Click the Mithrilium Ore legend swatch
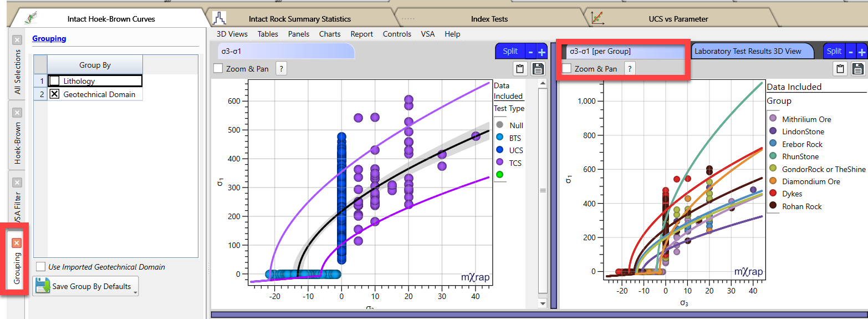The height and width of the screenshot is (319, 868). coord(773,119)
